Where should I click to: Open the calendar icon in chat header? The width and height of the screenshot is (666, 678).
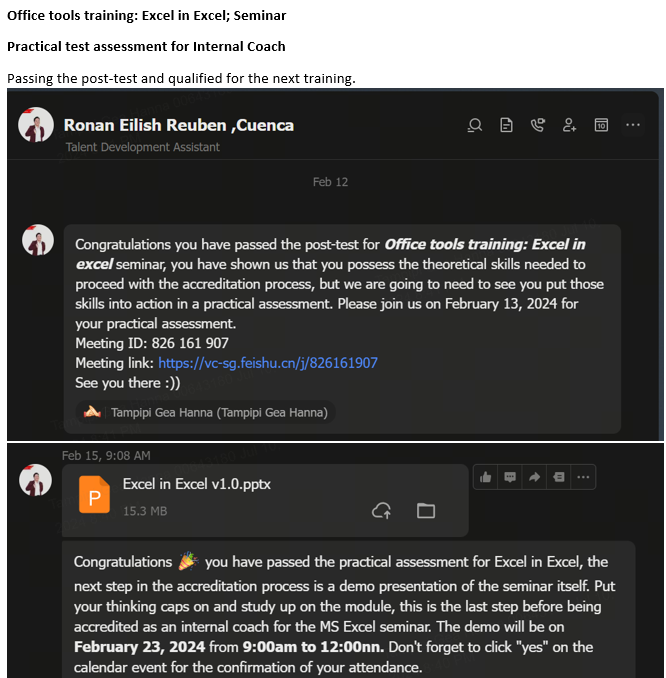(x=601, y=125)
